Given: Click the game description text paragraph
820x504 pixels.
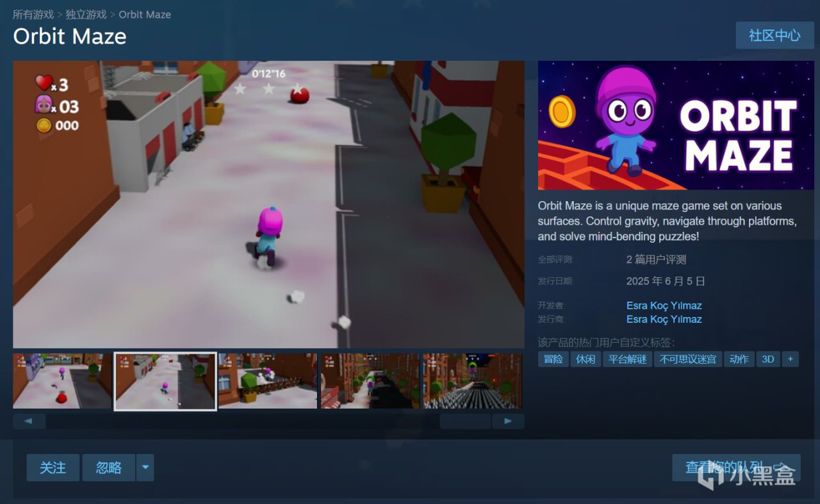Looking at the screenshot, I should (668, 221).
